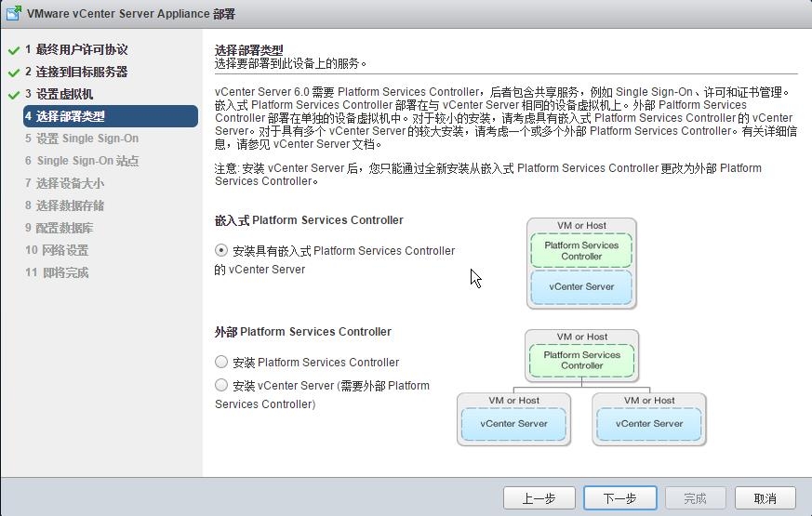This screenshot has height=516, width=812.
Task: Click step 8 选择数据存储
Action: point(64,205)
